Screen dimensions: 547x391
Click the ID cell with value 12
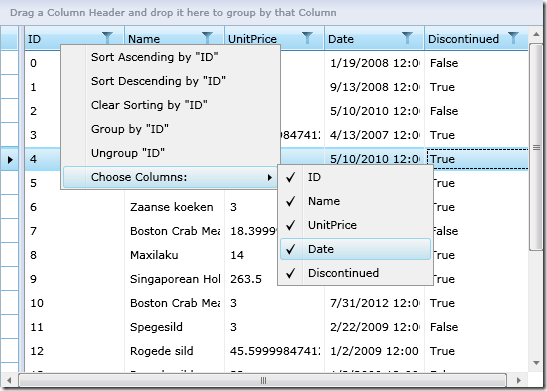click(75, 351)
